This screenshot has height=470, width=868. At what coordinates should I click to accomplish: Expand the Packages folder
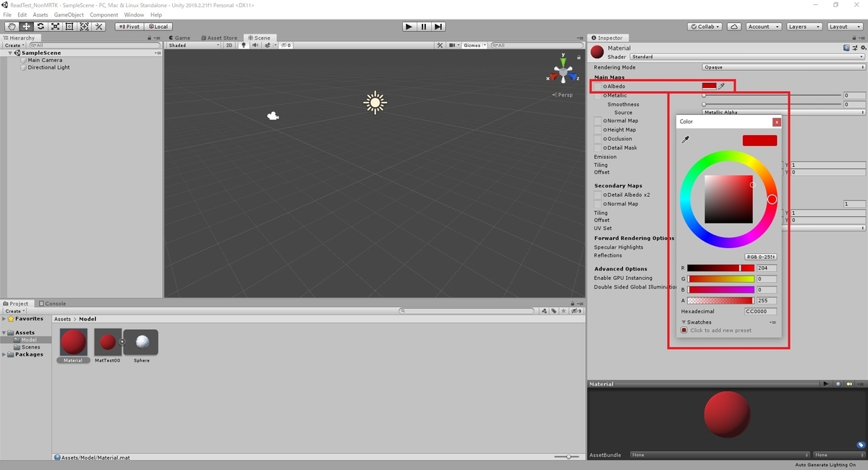[x=4, y=355]
